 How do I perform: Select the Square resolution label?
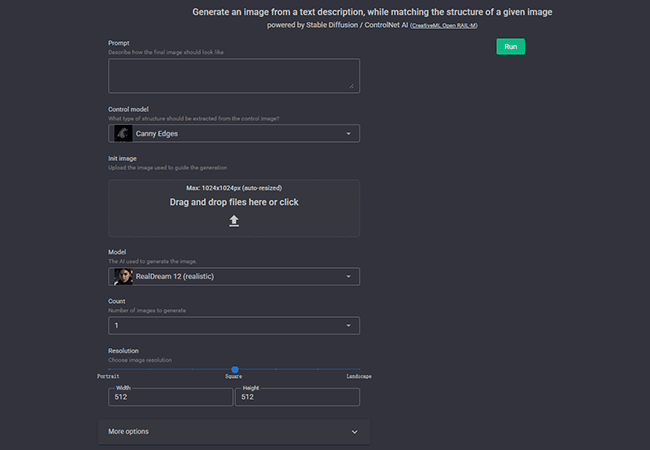[233, 377]
